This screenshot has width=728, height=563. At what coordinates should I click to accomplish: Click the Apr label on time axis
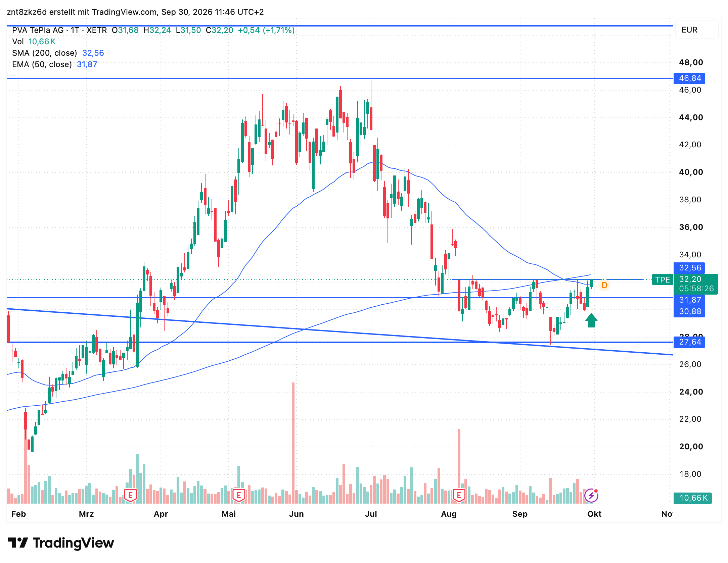coord(161,514)
